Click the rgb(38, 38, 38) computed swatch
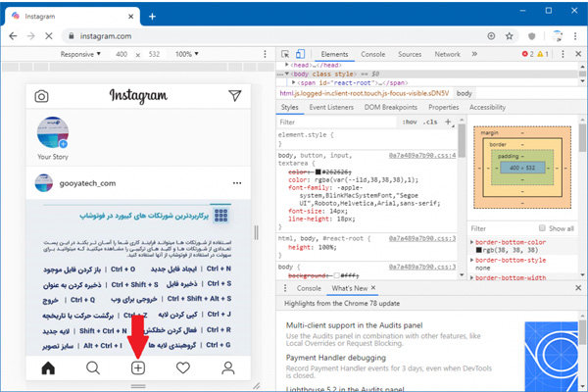 [x=478, y=250]
